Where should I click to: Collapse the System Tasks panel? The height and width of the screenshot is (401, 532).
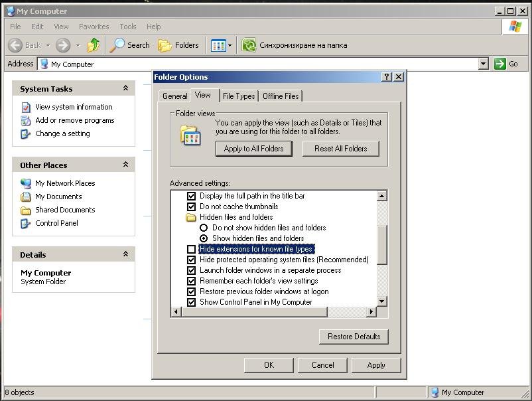(x=125, y=88)
